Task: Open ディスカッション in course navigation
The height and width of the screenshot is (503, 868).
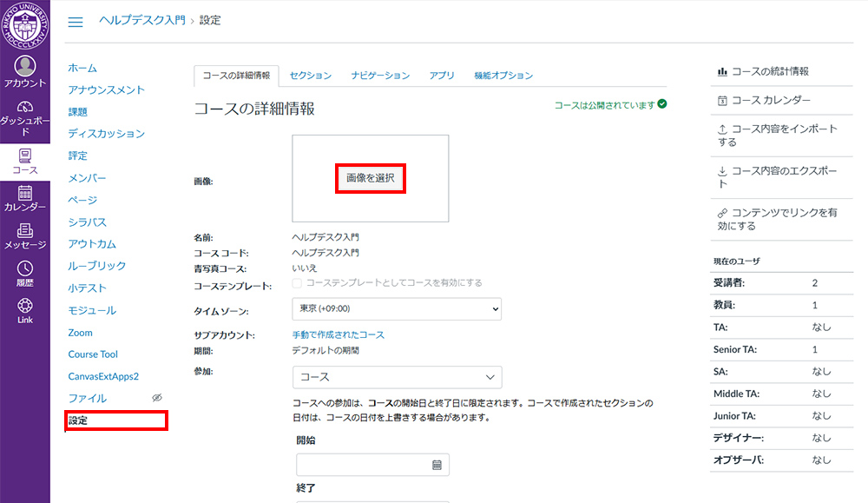Action: pos(106,134)
